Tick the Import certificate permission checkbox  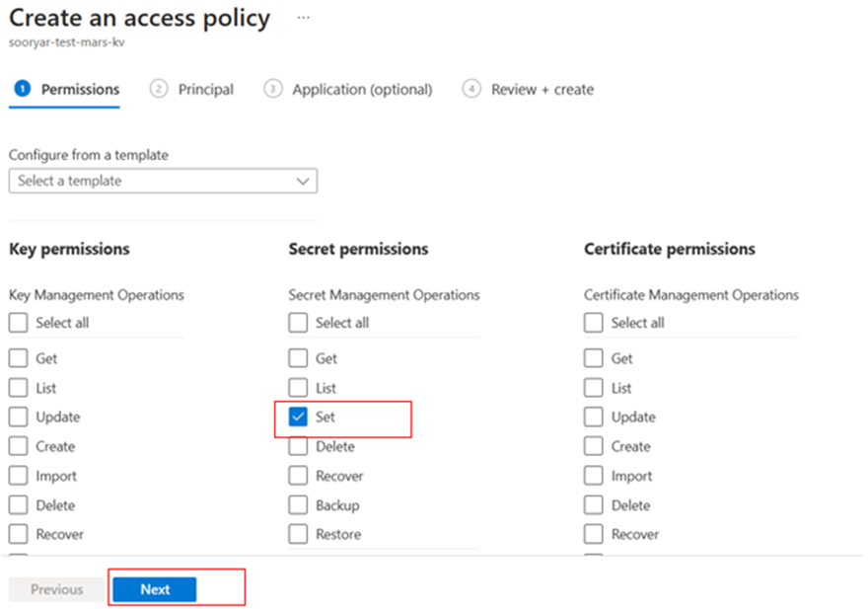click(x=594, y=476)
